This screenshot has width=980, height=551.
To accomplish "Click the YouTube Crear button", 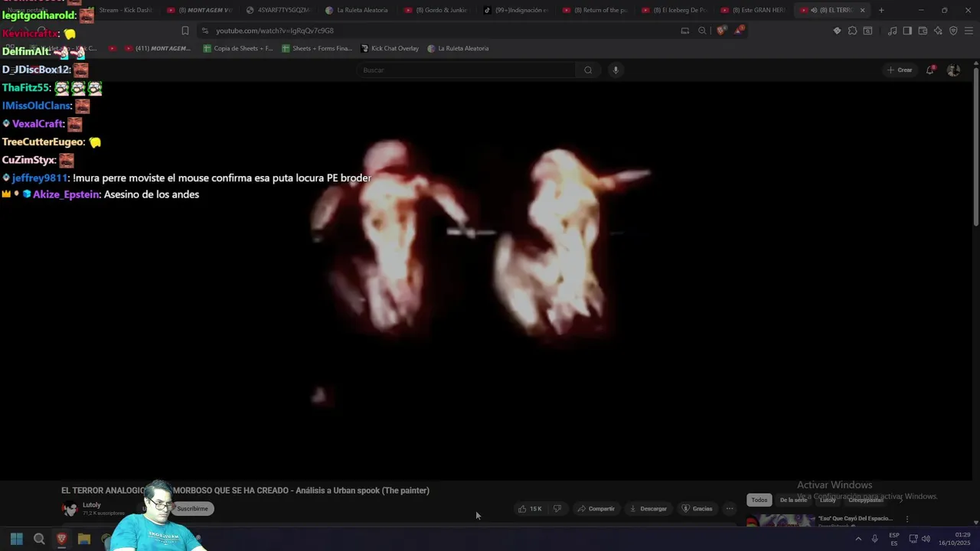I will (900, 70).
